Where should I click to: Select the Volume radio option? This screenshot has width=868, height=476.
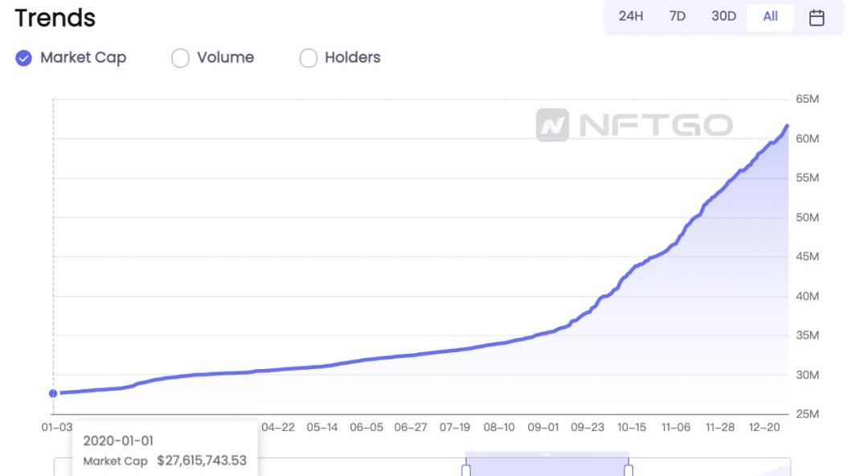point(180,58)
